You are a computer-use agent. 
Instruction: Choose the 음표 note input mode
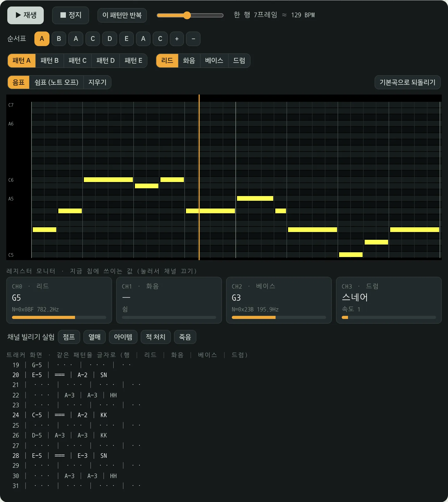(x=18, y=82)
